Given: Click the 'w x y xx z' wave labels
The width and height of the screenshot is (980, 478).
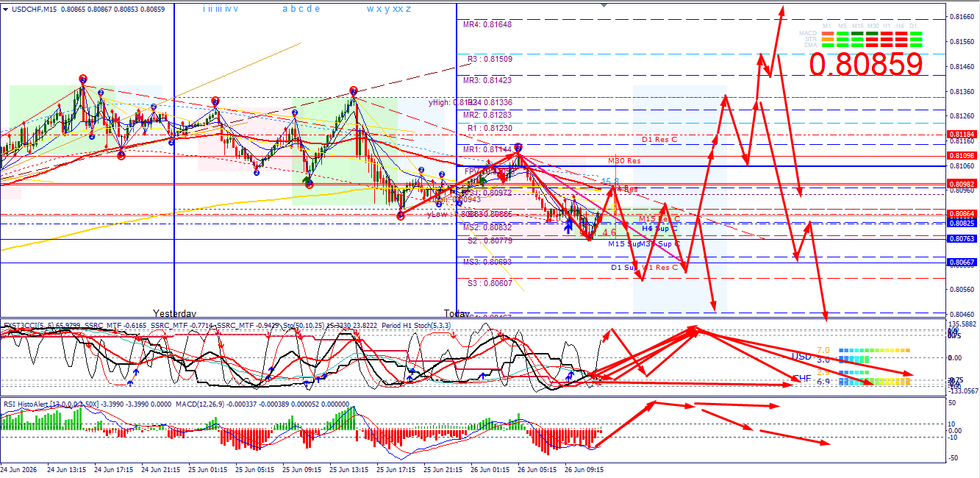Looking at the screenshot, I should click(389, 9).
